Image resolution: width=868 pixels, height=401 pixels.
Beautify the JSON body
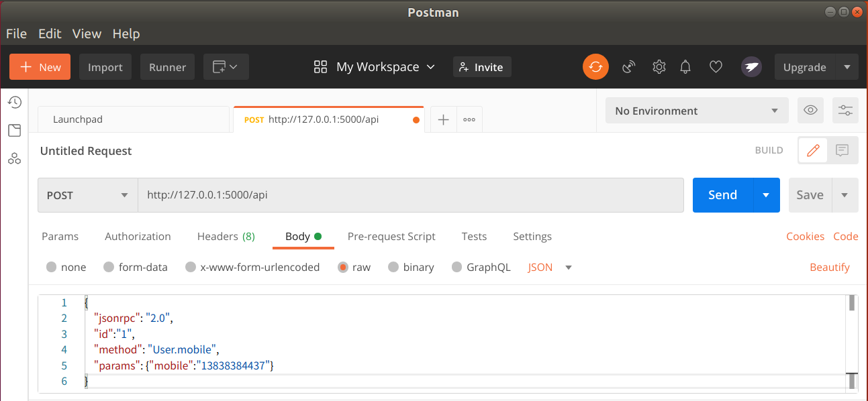pos(830,267)
